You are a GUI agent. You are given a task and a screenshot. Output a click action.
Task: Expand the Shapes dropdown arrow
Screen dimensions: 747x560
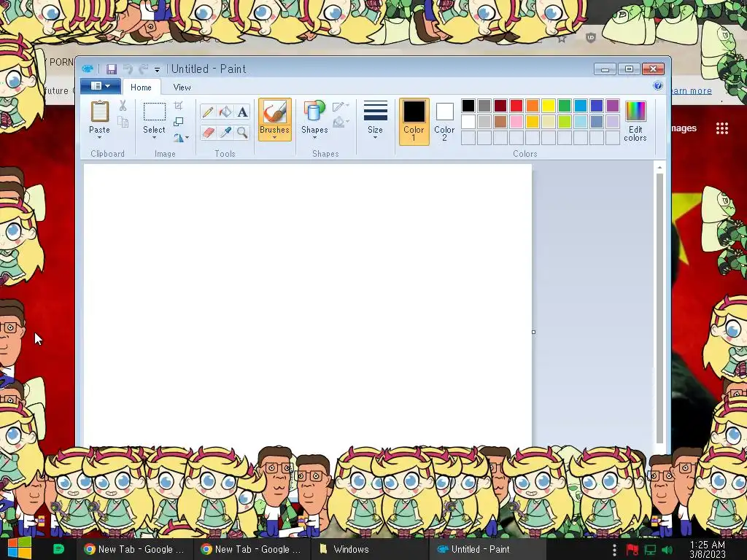(x=314, y=138)
